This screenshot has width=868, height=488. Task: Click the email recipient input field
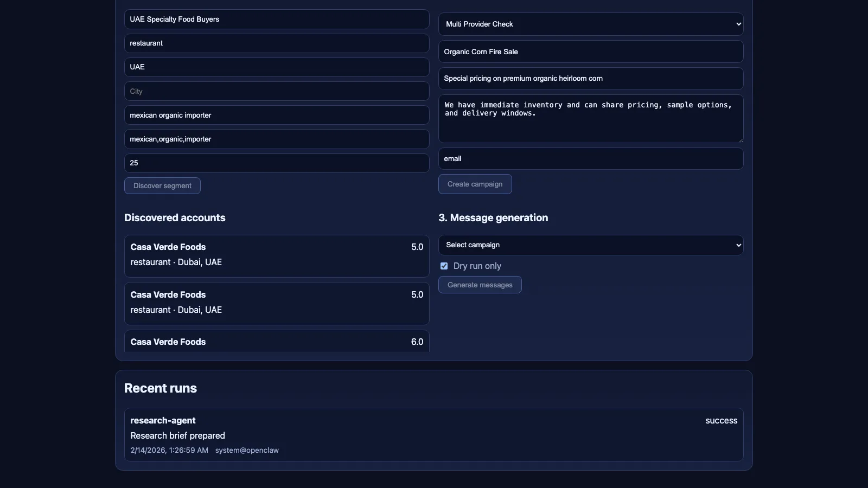pyautogui.click(x=591, y=158)
